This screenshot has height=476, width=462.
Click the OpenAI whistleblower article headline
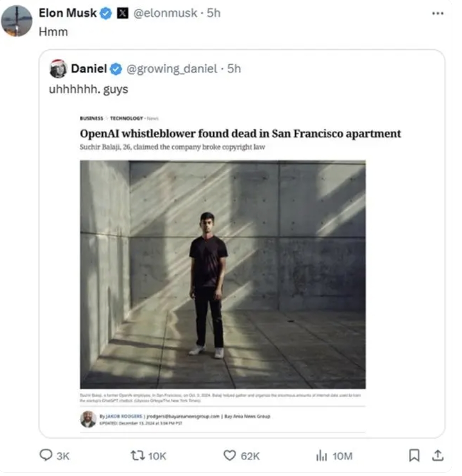point(240,133)
